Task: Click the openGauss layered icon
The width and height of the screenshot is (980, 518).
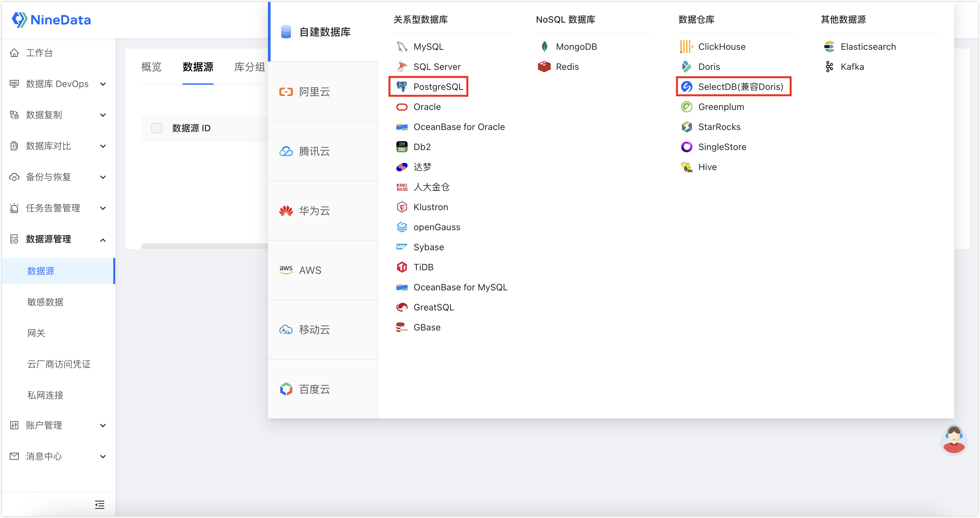Action: coord(402,227)
